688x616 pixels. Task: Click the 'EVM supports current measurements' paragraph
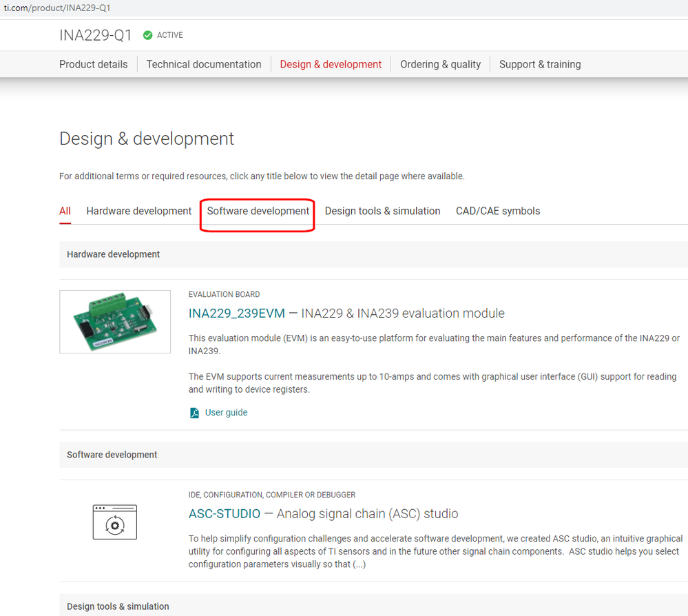pos(432,383)
